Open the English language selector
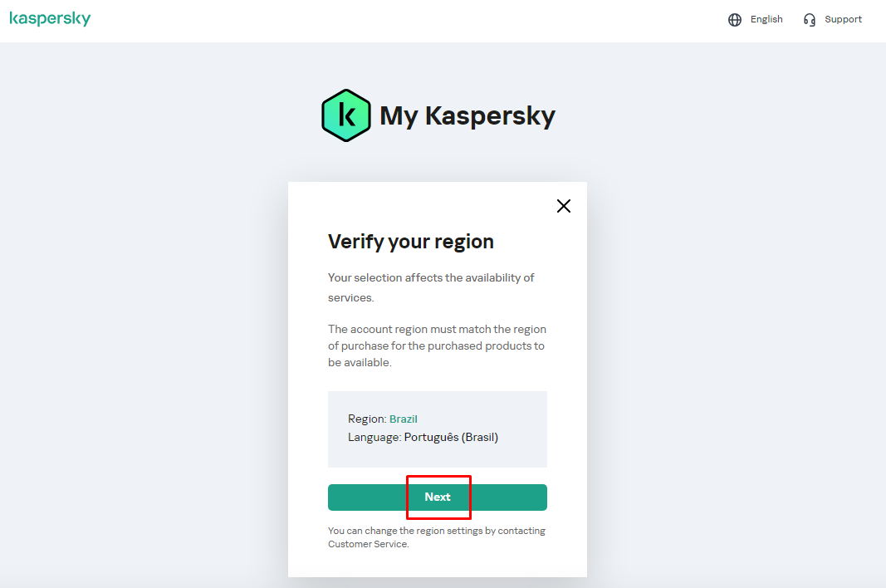 click(766, 19)
